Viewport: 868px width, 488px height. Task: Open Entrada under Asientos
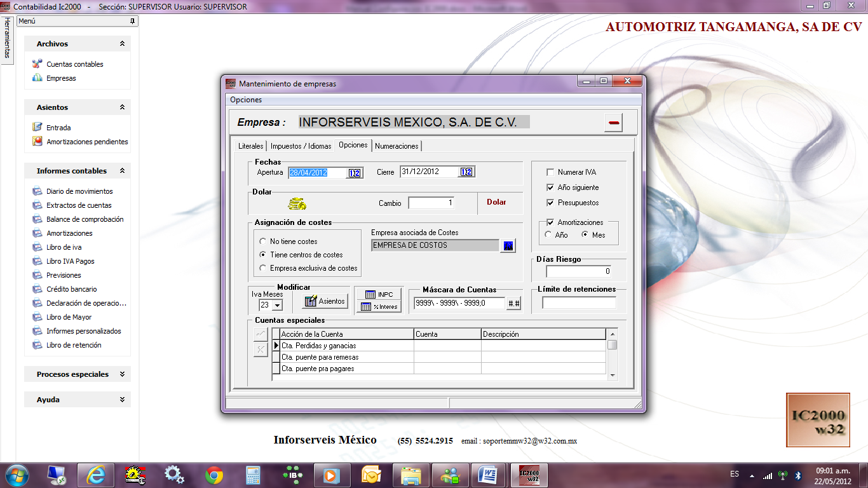coord(58,128)
